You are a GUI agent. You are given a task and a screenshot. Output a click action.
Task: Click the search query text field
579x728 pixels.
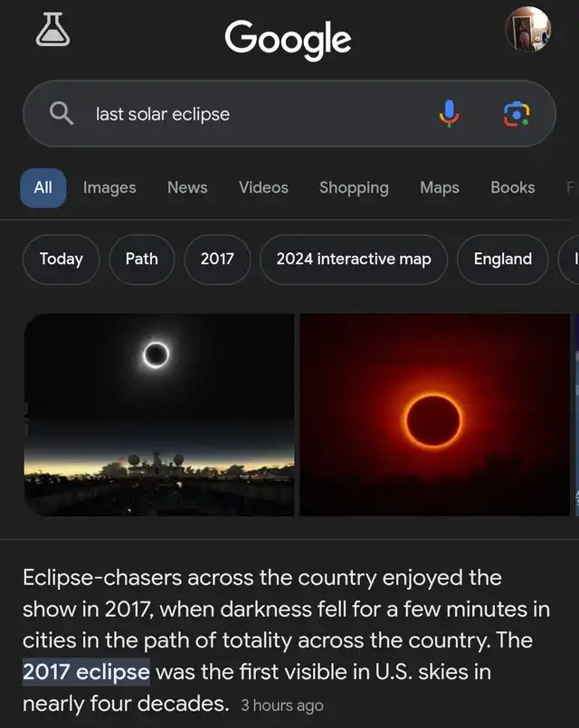253,114
